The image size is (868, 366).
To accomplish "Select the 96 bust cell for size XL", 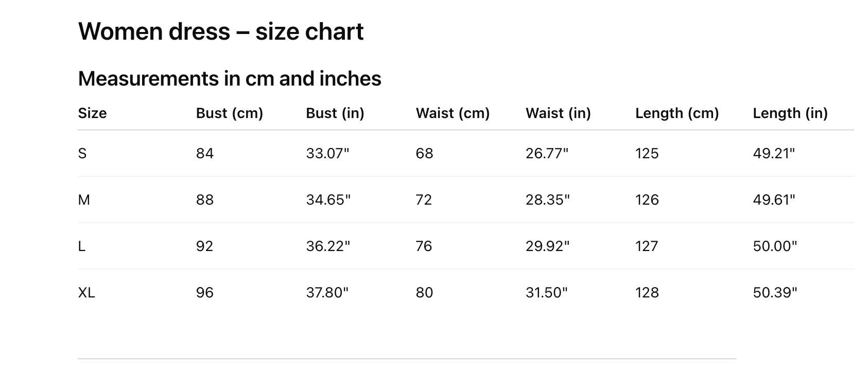I will click(x=204, y=293).
